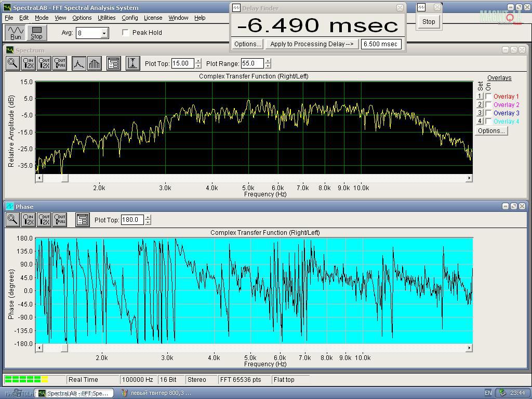Screen dimensions: 532x399
Task: Click the Phase Plot Top input field
Action: pos(132,220)
